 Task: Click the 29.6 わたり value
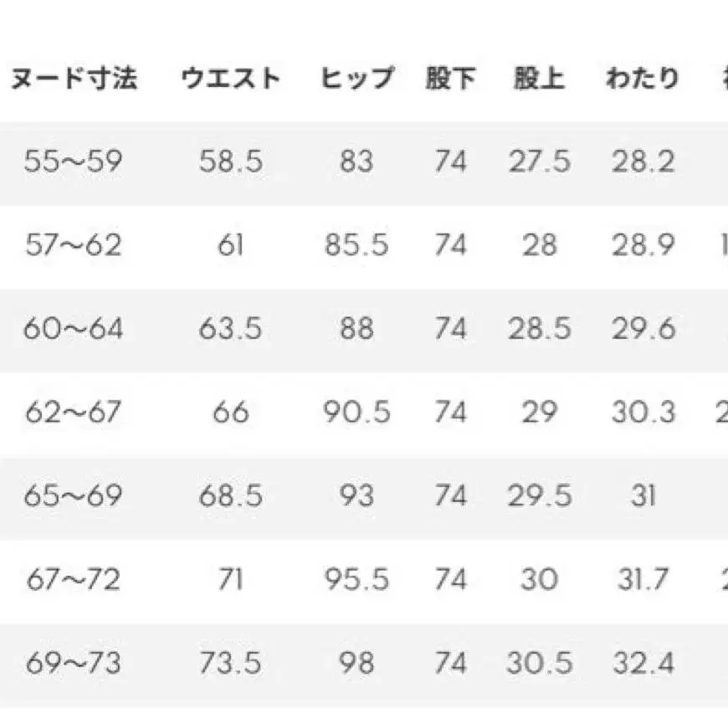click(642, 329)
